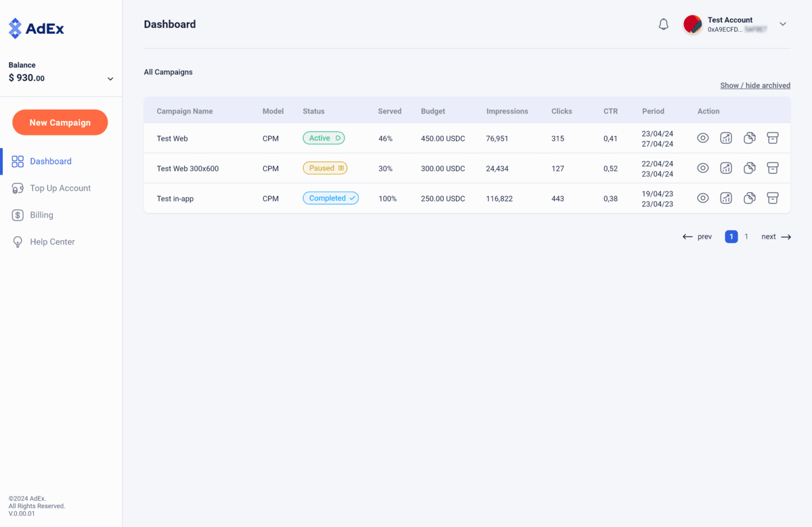This screenshot has height=527, width=812.
Task: Resume the Paused Test Web 300x600 campaign
Action: point(341,167)
